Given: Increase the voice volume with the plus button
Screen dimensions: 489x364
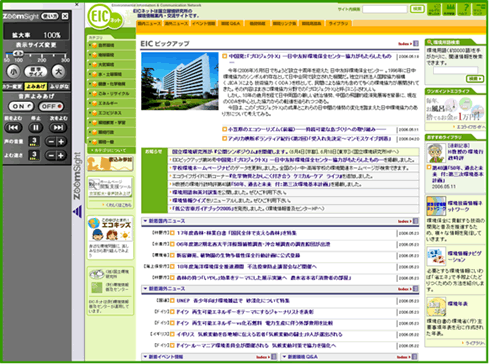Looking at the screenshot, I should point(61,142).
